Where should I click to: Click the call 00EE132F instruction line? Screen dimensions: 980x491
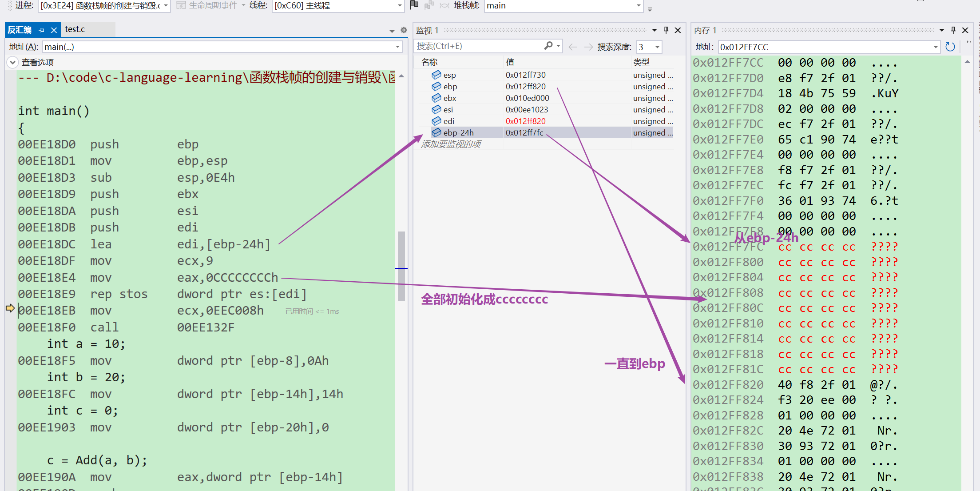[x=126, y=327]
